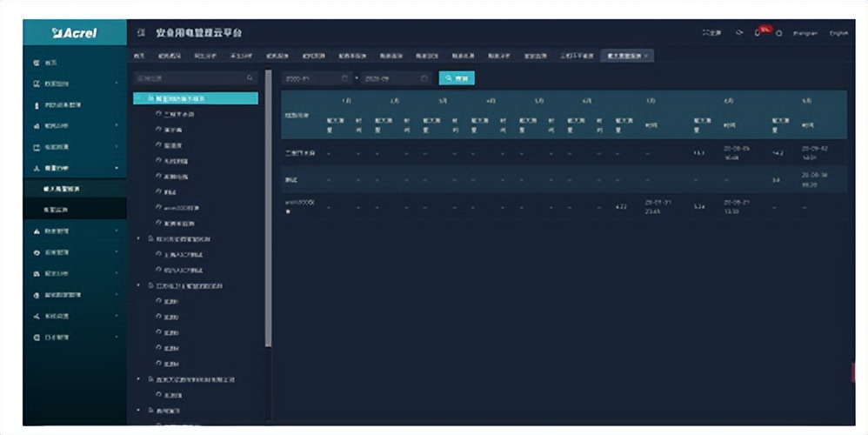Viewport: 868px width, 435px height.
Task: Collapse the highlighted root tree node
Action: tap(139, 99)
